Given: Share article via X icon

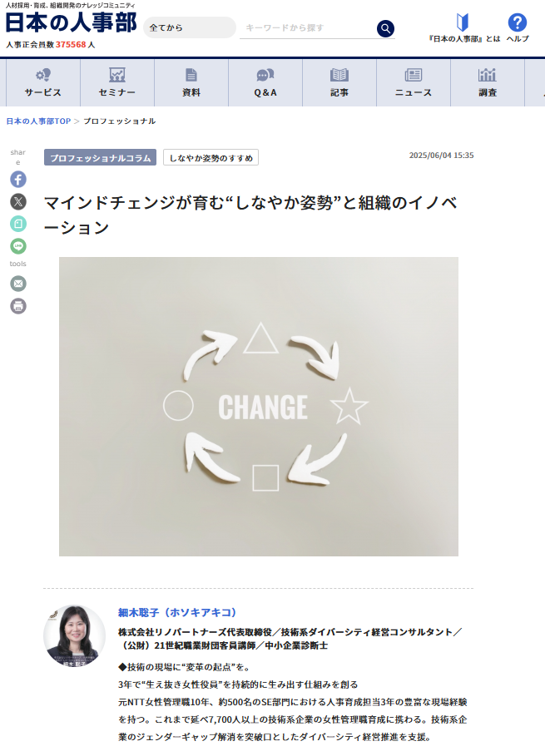Looking at the screenshot, I should 18,201.
